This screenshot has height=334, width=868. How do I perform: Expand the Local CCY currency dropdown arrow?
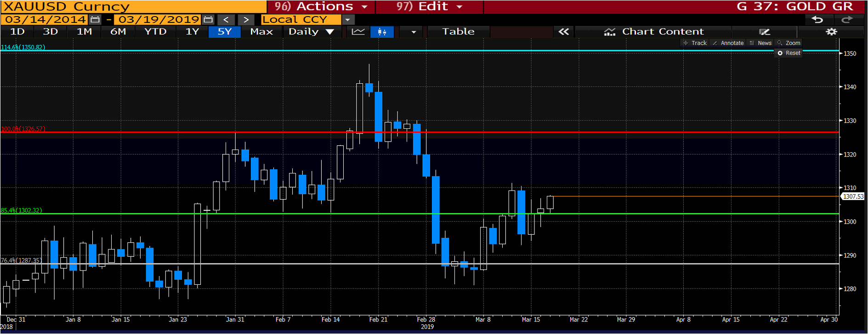click(348, 20)
